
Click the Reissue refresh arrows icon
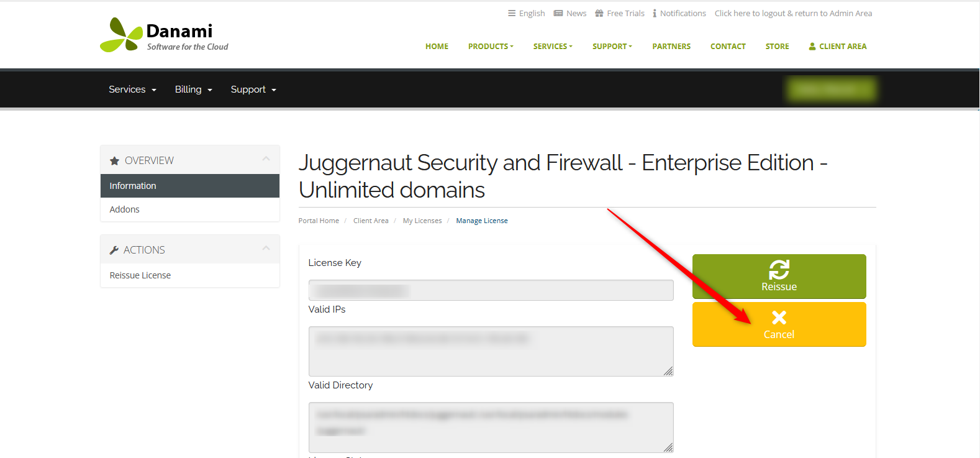pyautogui.click(x=779, y=270)
